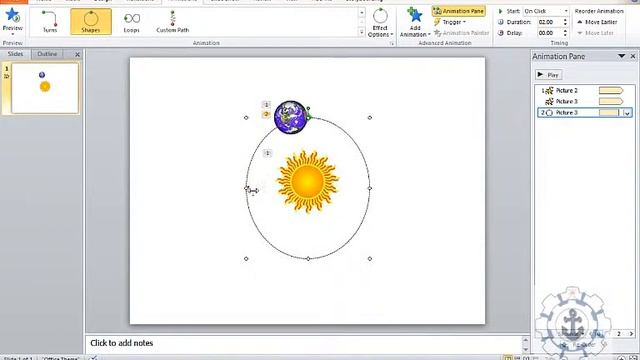Screen dimensions: 640x360
Task: Click the star effect icon of Picture 2
Action: pos(549,91)
